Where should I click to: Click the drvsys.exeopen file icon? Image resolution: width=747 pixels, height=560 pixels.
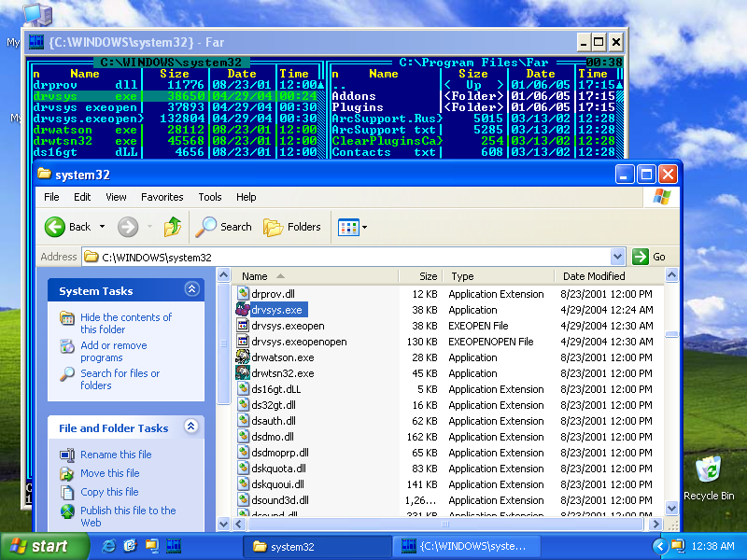pos(243,325)
